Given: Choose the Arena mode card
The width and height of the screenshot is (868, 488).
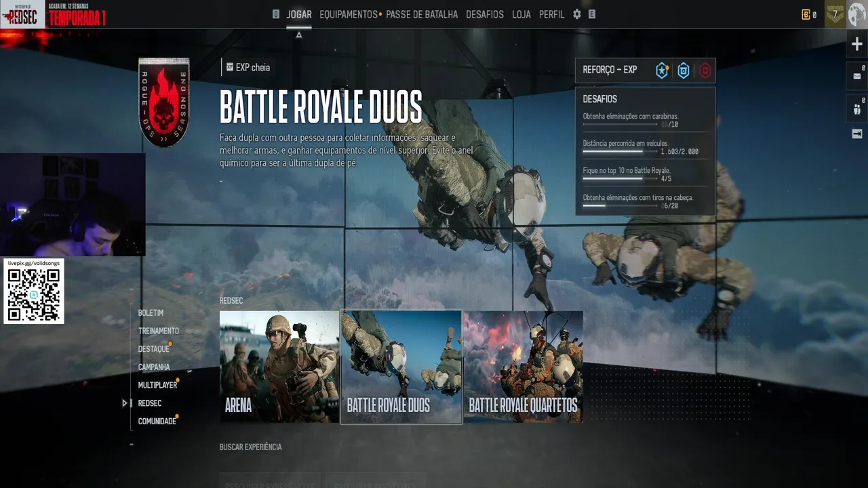Looking at the screenshot, I should coord(279,367).
